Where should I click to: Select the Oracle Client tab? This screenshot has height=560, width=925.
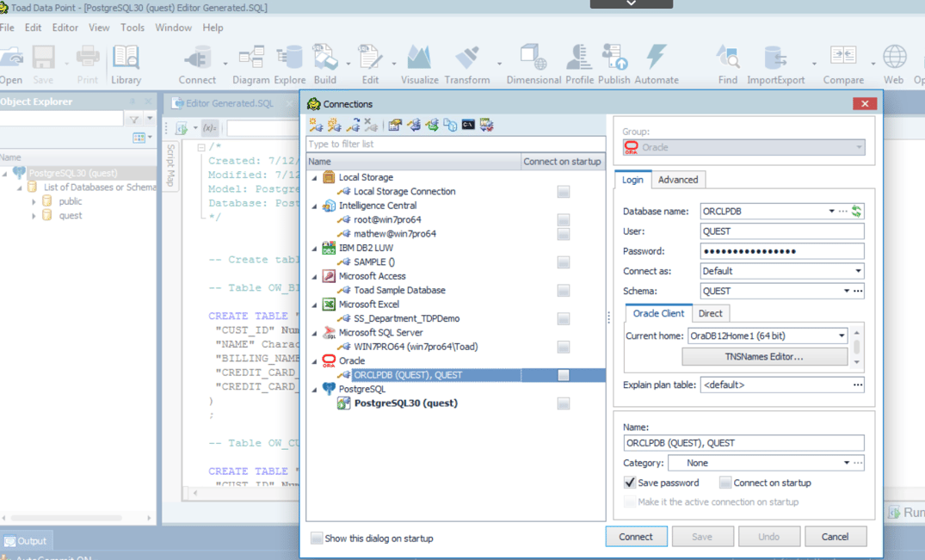coord(658,314)
